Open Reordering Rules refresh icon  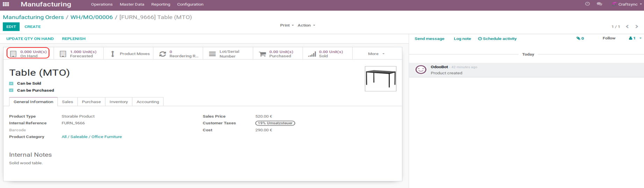coord(162,54)
